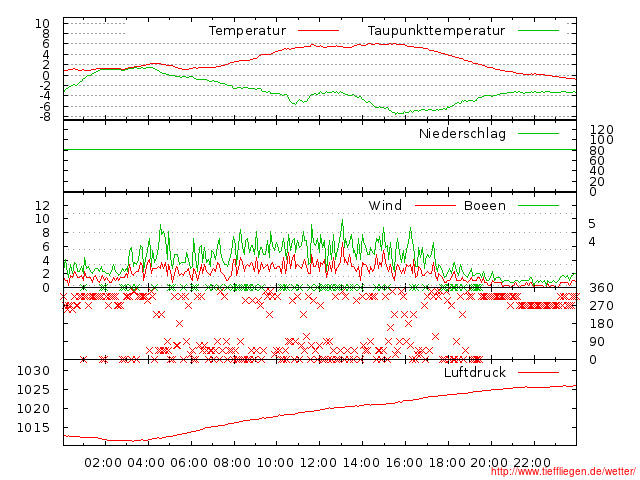Click the 120 value on precipitation axis
This screenshot has height=480, width=640.
pyautogui.click(x=602, y=130)
